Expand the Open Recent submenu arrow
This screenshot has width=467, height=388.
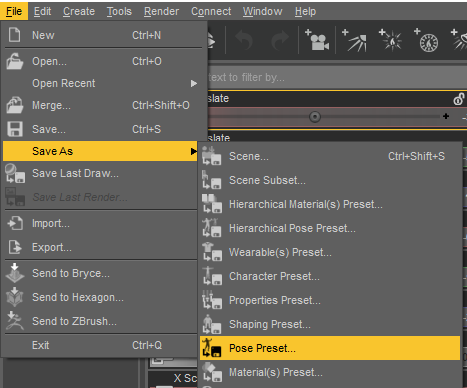click(x=194, y=83)
